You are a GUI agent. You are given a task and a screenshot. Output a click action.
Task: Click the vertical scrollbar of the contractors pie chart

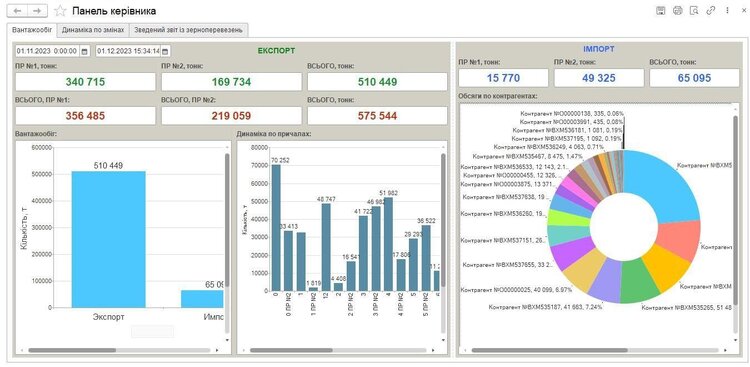tap(736, 225)
